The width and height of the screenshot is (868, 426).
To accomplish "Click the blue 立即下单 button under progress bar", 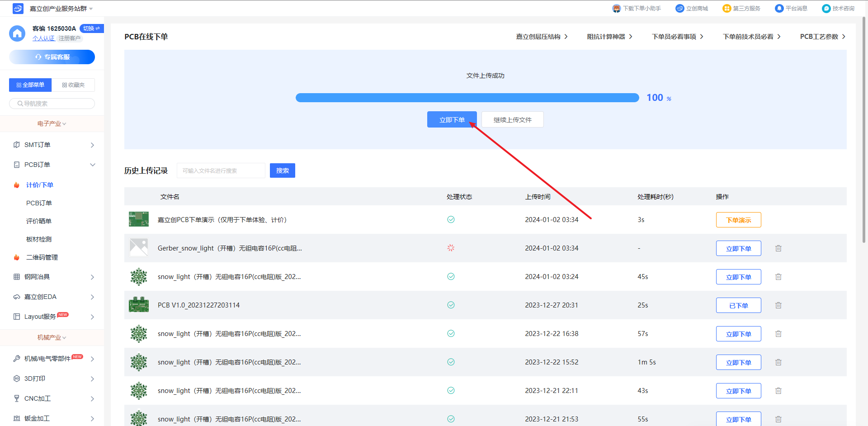I will [452, 119].
